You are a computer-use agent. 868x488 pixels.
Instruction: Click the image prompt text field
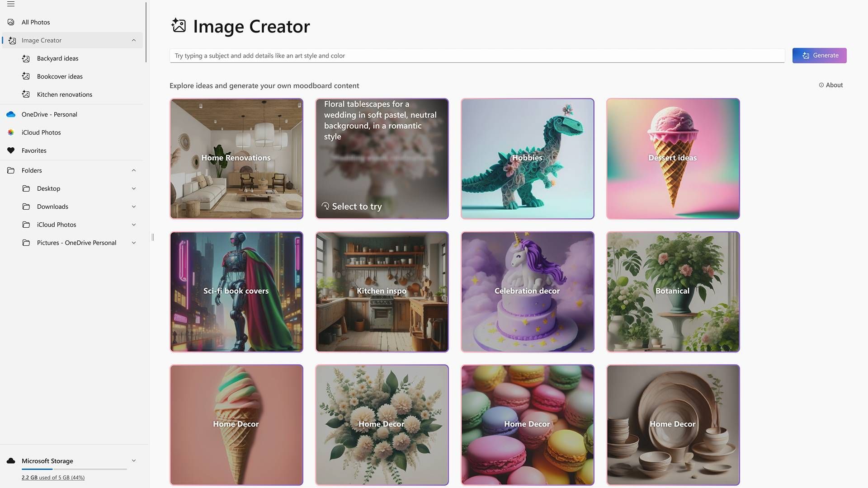[x=477, y=56]
